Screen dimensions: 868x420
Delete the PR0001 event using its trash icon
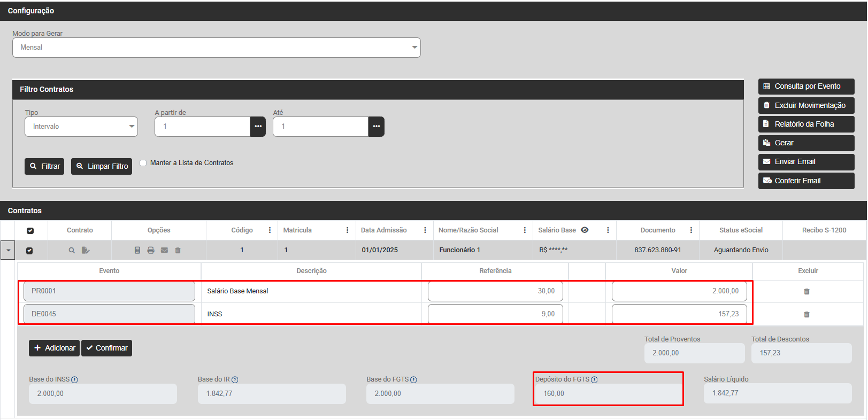coord(806,292)
